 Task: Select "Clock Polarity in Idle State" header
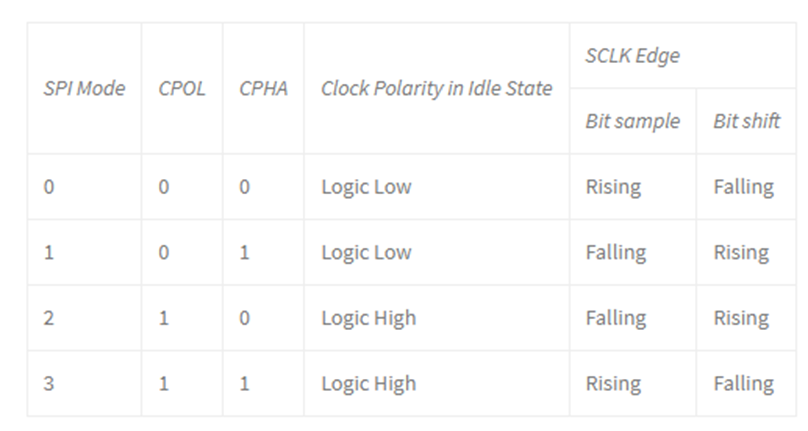point(436,88)
